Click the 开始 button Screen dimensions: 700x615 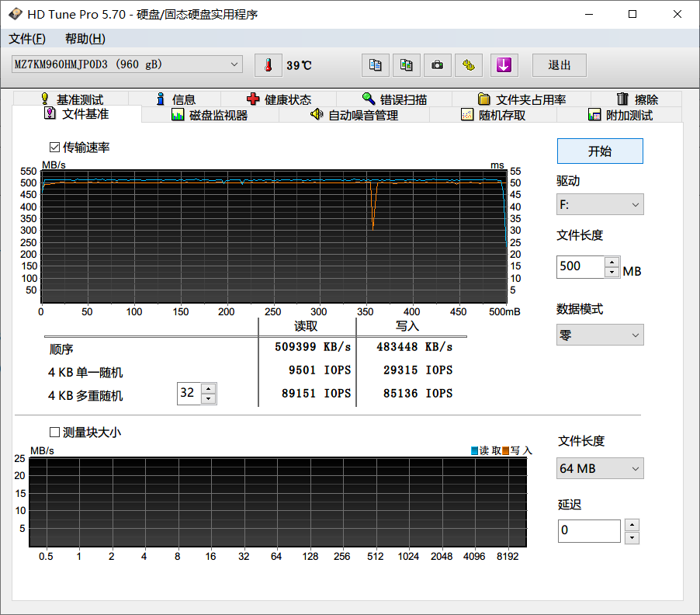tap(600, 151)
